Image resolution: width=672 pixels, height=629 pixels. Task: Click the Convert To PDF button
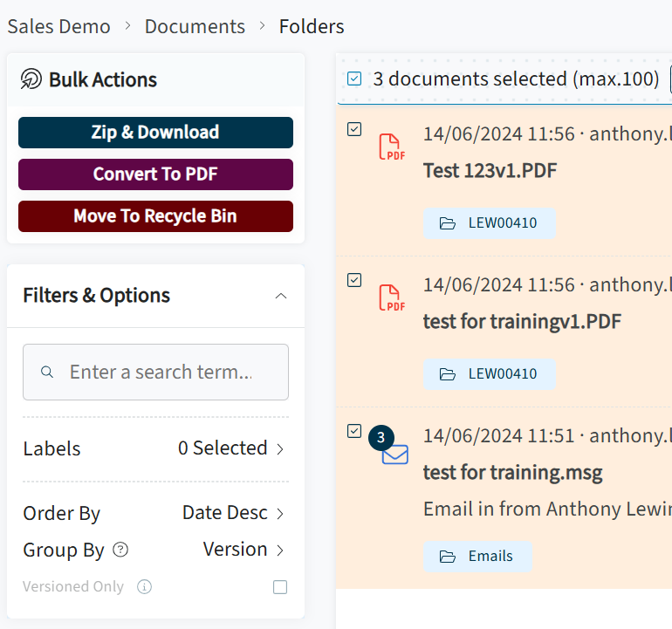(x=155, y=174)
